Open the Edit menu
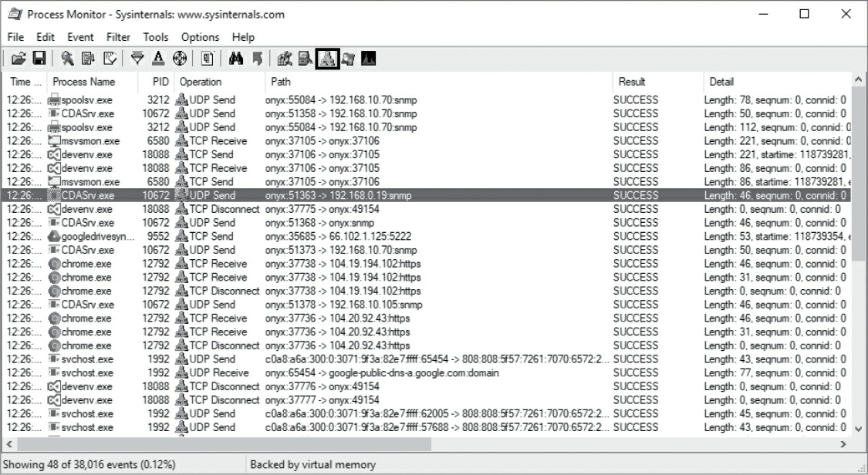The height and width of the screenshot is (475, 868). pos(46,37)
